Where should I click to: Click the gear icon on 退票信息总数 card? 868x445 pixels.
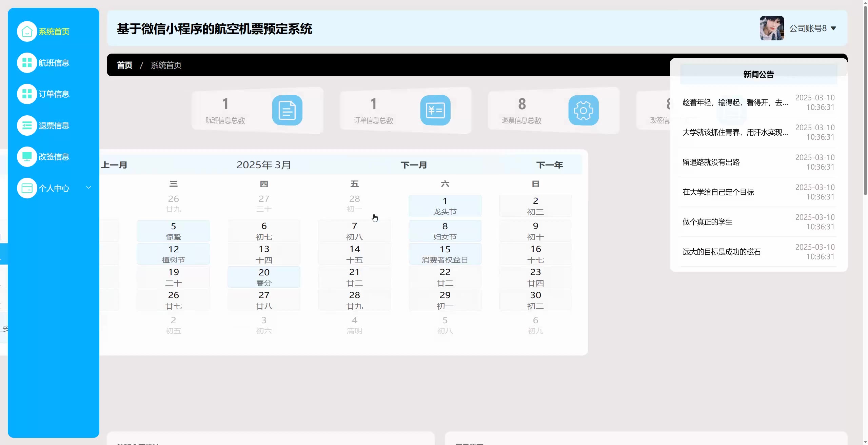[x=583, y=110]
